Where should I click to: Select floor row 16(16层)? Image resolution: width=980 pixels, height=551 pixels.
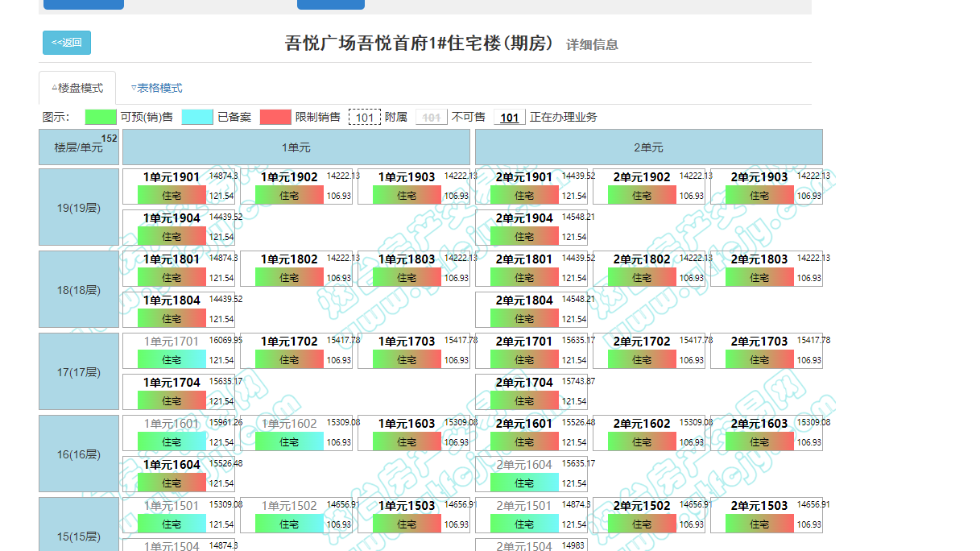click(79, 454)
